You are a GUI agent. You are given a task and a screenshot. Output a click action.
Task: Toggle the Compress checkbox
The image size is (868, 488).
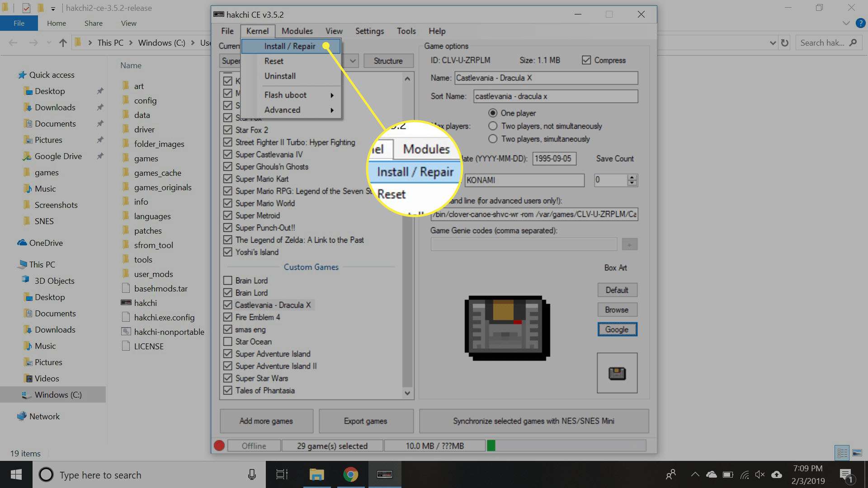coord(586,60)
